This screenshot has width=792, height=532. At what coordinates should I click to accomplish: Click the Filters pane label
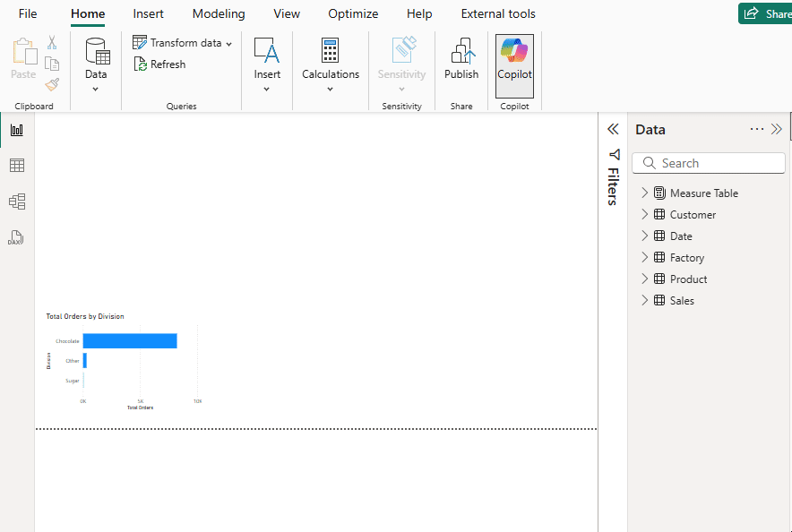tap(613, 186)
